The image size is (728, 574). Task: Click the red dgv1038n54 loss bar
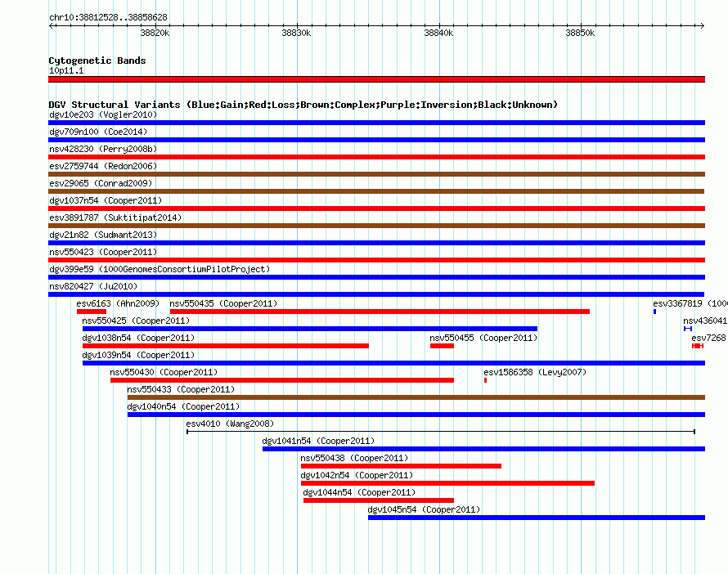226,346
